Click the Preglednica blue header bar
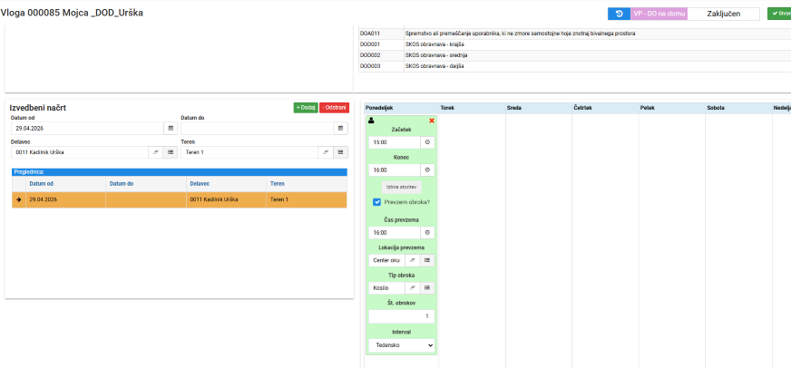This screenshot has width=791, height=368. click(179, 172)
